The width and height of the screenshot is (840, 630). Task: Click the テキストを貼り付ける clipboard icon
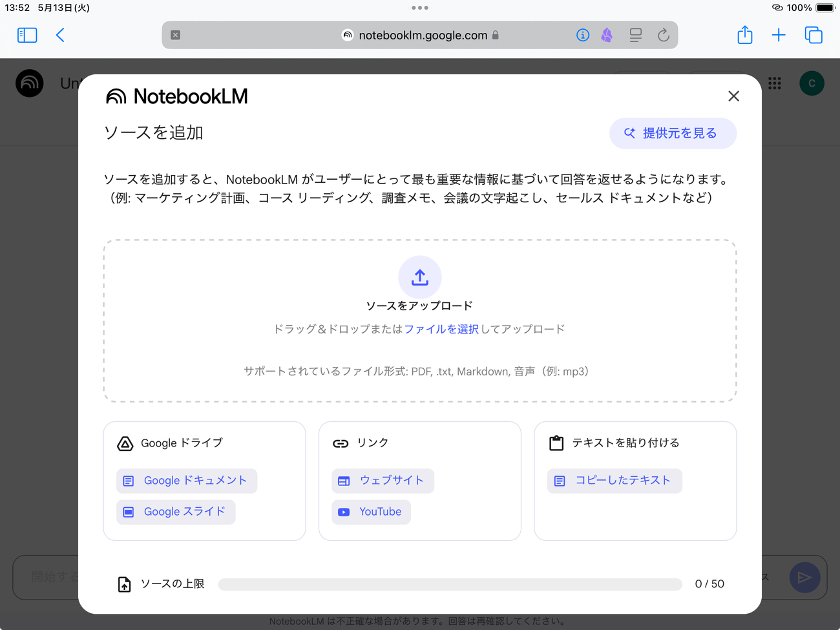click(556, 443)
